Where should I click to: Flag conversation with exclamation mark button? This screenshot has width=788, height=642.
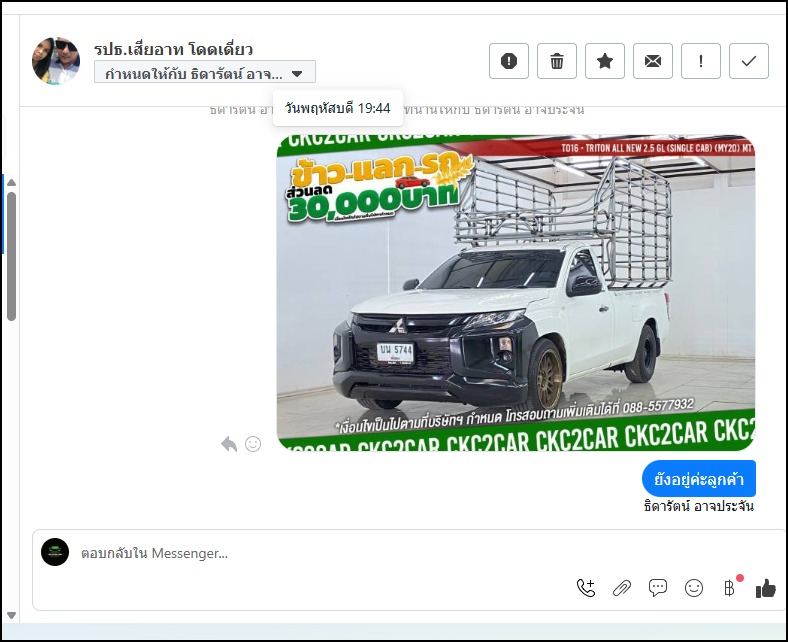pos(701,61)
